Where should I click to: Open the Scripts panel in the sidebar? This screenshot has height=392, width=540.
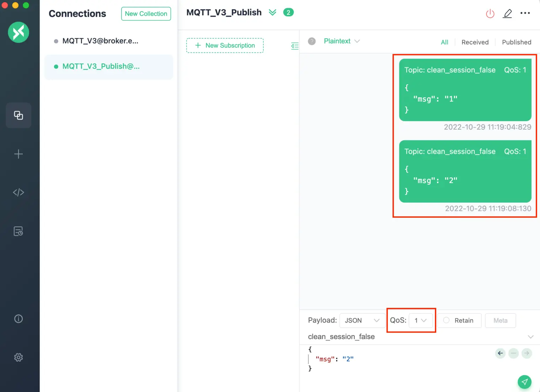(x=18, y=192)
